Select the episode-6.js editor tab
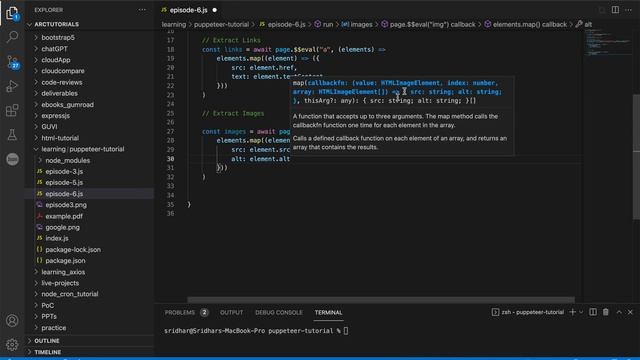 click(189, 10)
